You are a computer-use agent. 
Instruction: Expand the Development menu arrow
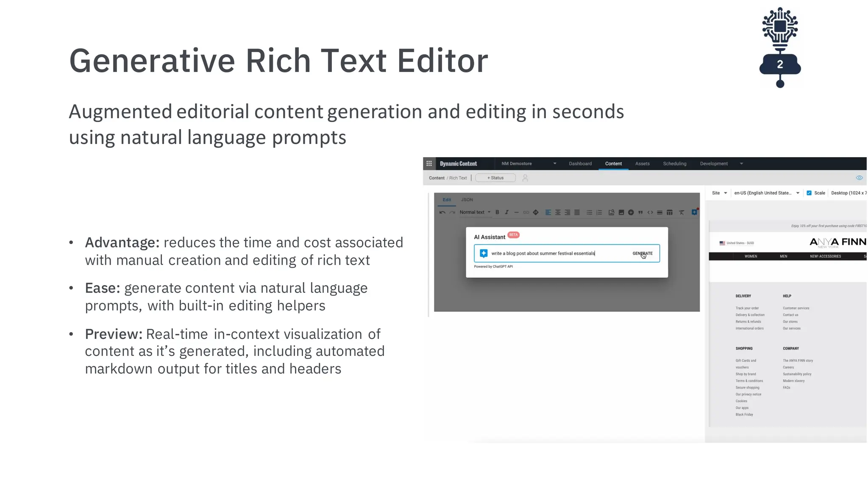pos(741,164)
